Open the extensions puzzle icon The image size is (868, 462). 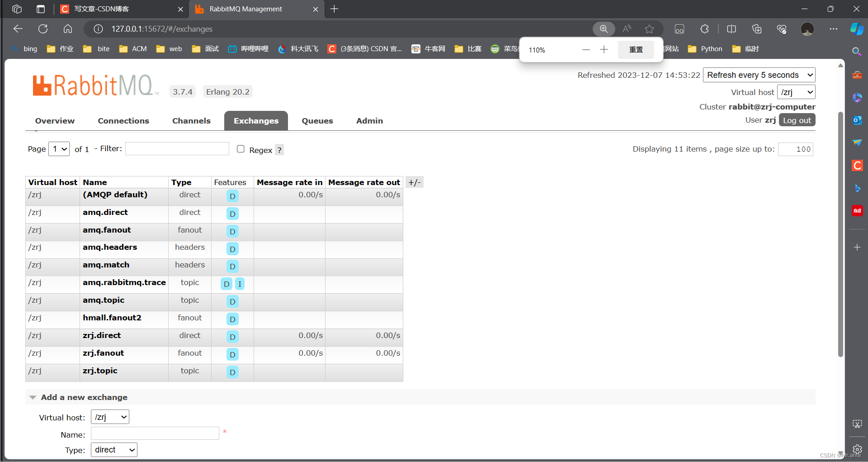point(704,29)
